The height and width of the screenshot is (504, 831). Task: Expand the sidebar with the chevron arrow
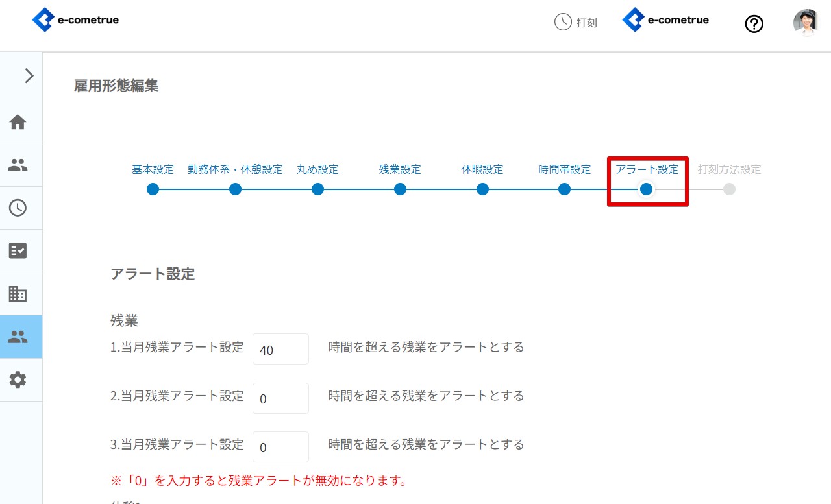[x=29, y=76]
